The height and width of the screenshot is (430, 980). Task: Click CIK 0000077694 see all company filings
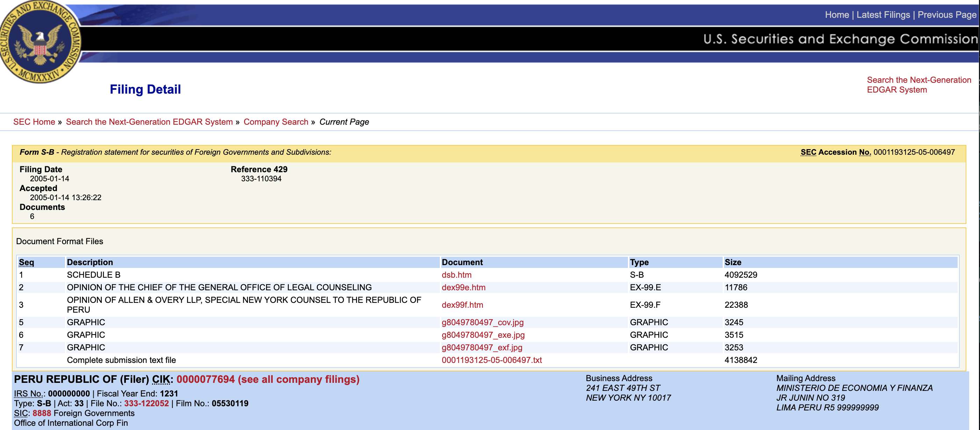(267, 379)
